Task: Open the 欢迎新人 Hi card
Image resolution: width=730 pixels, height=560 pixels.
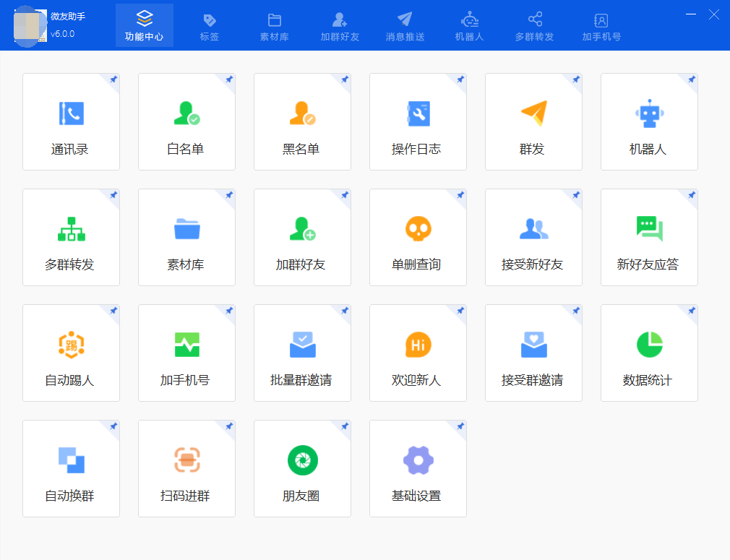Action: coord(418,353)
